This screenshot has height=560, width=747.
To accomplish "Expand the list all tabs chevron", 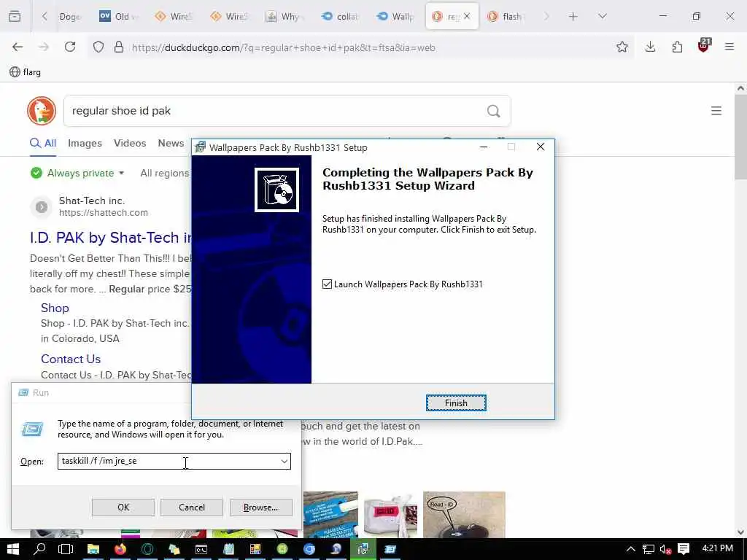I will tap(602, 16).
